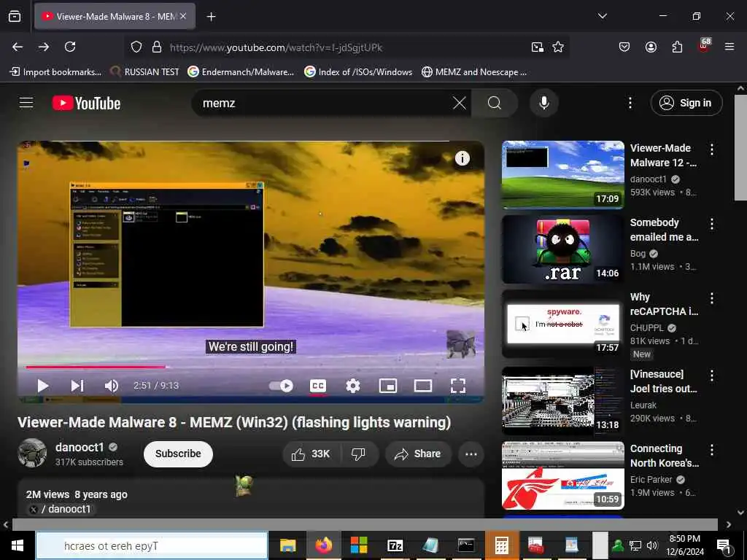This screenshot has height=560, width=747.
Task: Skip to the next video
Action: coord(77,386)
